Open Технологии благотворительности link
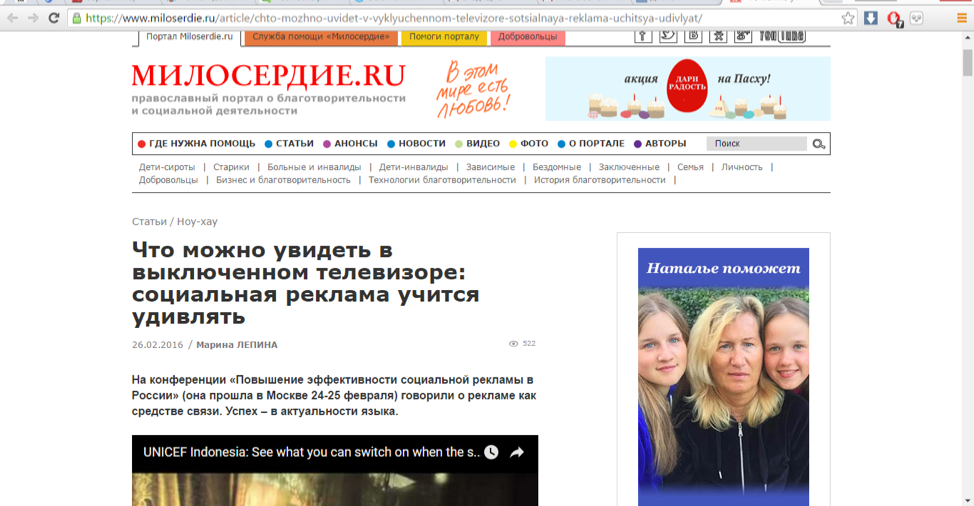 [x=442, y=180]
